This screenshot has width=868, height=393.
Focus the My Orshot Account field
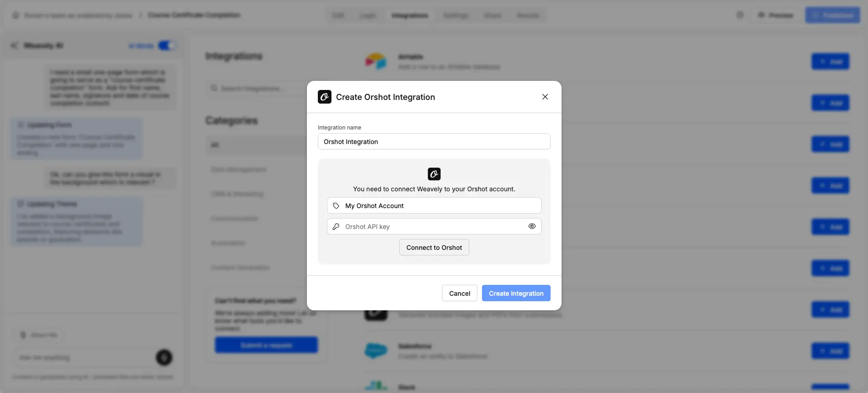[x=434, y=205]
